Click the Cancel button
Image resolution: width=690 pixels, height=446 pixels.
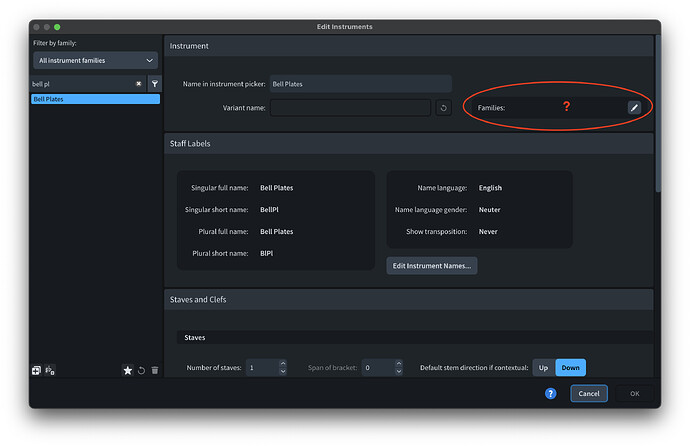589,393
